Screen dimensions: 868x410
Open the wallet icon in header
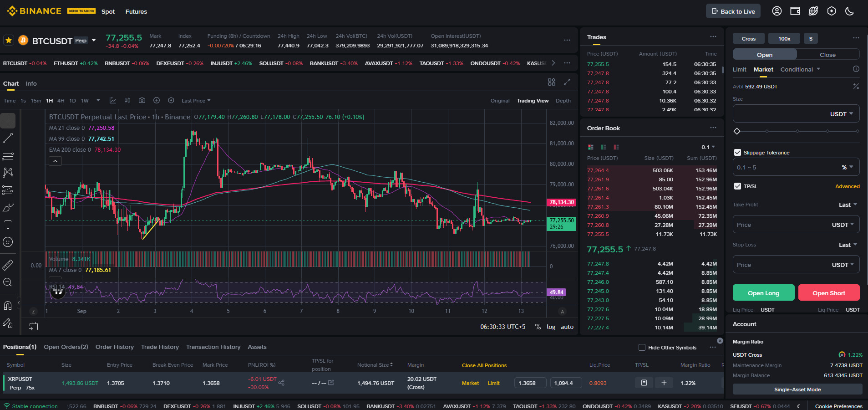[x=795, y=11]
